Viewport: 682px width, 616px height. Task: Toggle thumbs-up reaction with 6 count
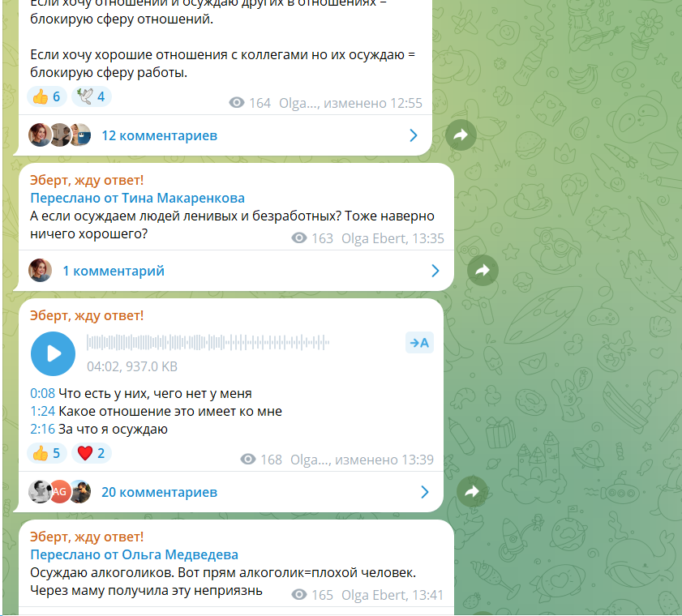(47, 96)
